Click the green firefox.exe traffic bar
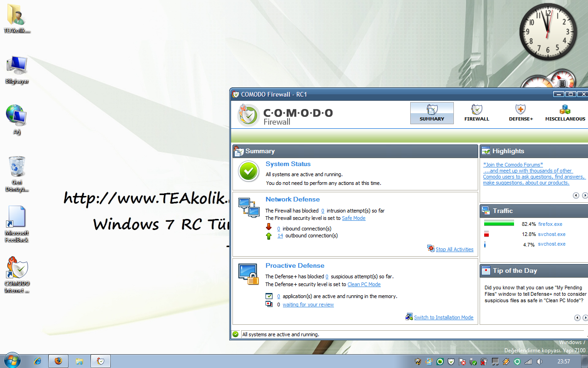The image size is (588, 368). click(x=499, y=224)
